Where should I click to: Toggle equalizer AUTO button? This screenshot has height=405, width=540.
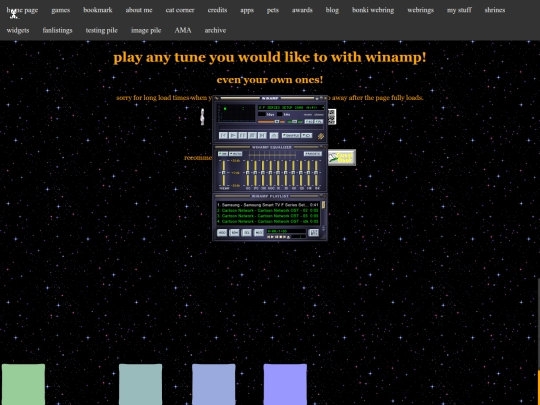(236, 154)
